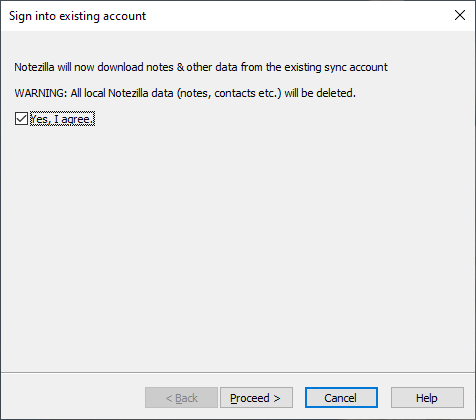The image size is (476, 420).
Task: Click the empty gray dialog body area
Action: pyautogui.click(x=238, y=247)
